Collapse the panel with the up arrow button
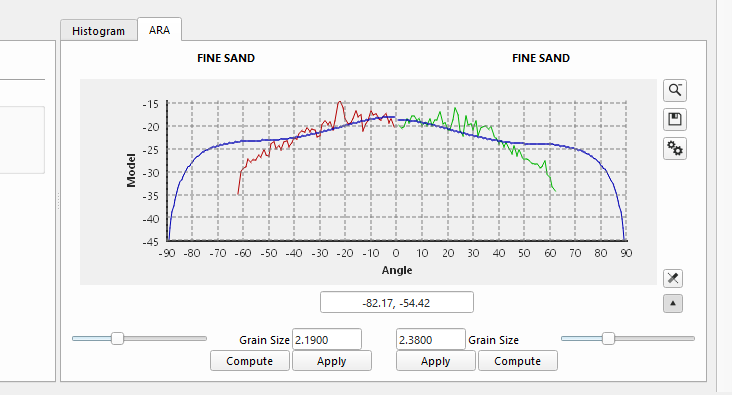This screenshot has height=395, width=732. point(673,303)
